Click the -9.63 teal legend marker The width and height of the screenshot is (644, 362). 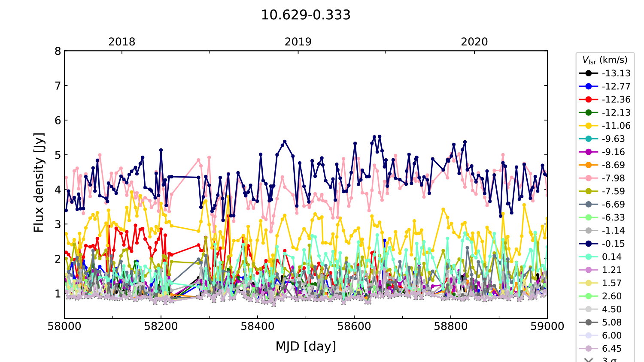click(x=589, y=139)
